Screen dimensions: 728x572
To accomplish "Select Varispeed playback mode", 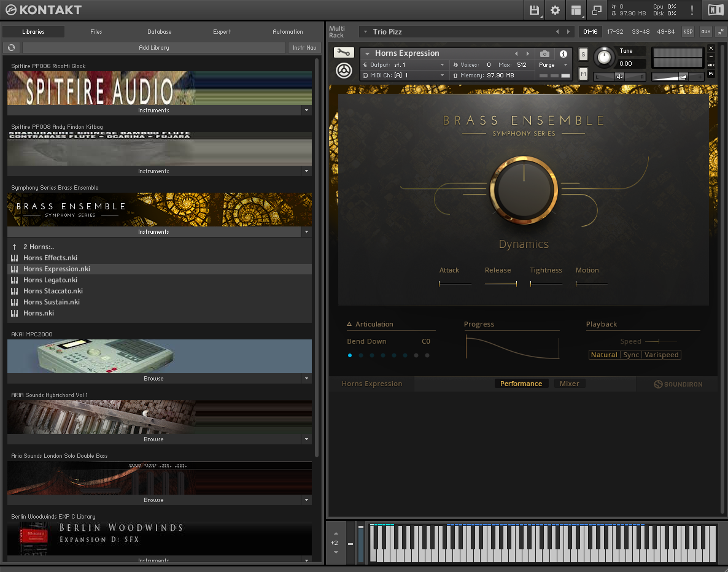I will pyautogui.click(x=662, y=355).
